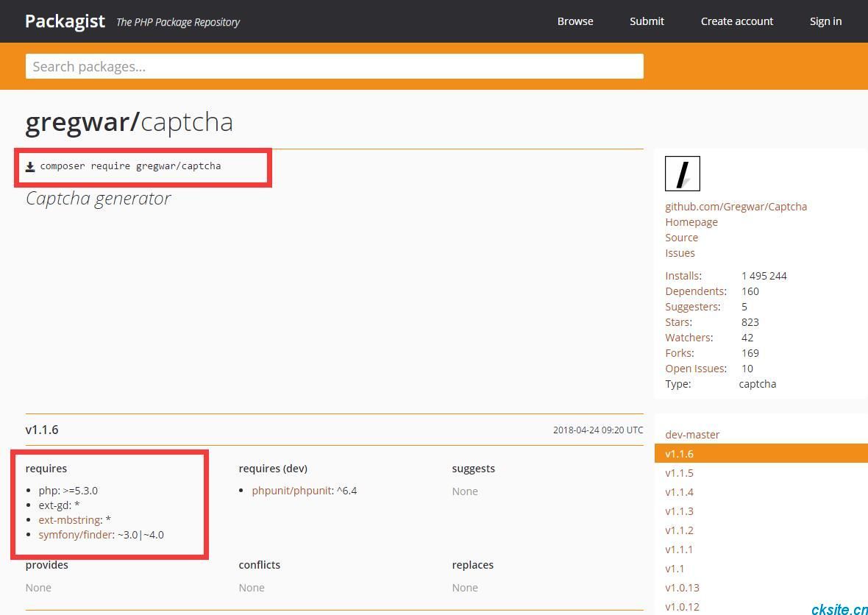Select version v1.0.12
The width and height of the screenshot is (868, 615).
pyautogui.click(x=682, y=607)
